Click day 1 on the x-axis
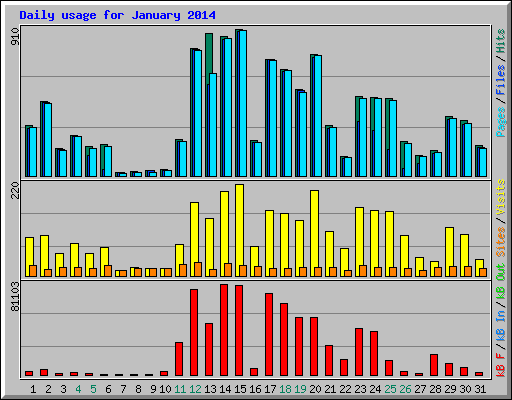This screenshot has height=400, width=512. tap(33, 389)
